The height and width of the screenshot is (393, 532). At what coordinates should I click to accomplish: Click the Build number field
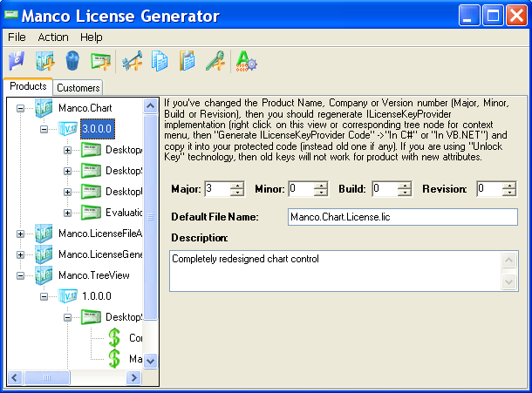coord(385,189)
